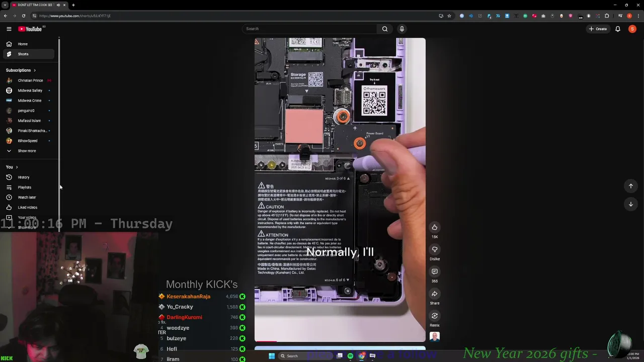Screen dimensions: 644x362
Task: Open Pinaki Bhattacharya channel
Action: pyautogui.click(x=28, y=131)
